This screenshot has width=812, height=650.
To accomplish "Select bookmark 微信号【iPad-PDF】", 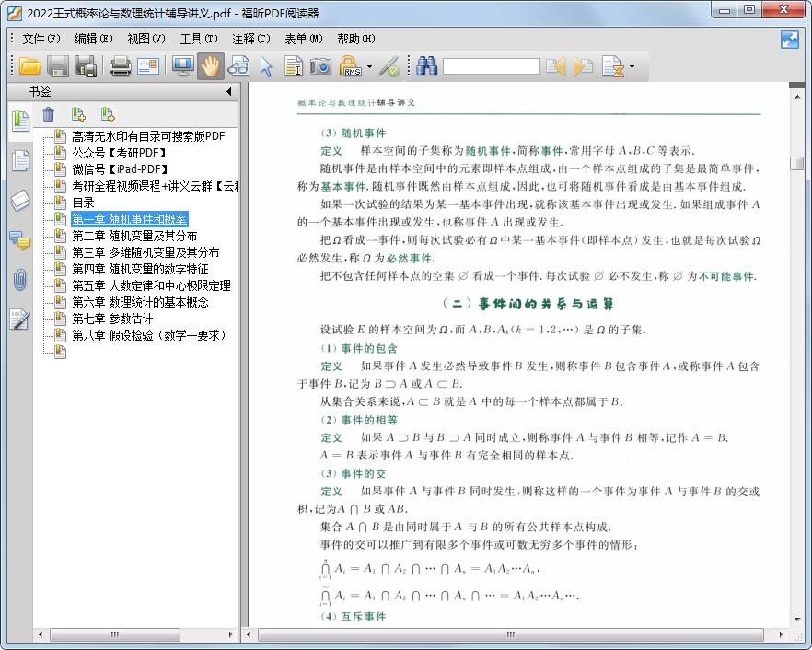I will tap(120, 169).
